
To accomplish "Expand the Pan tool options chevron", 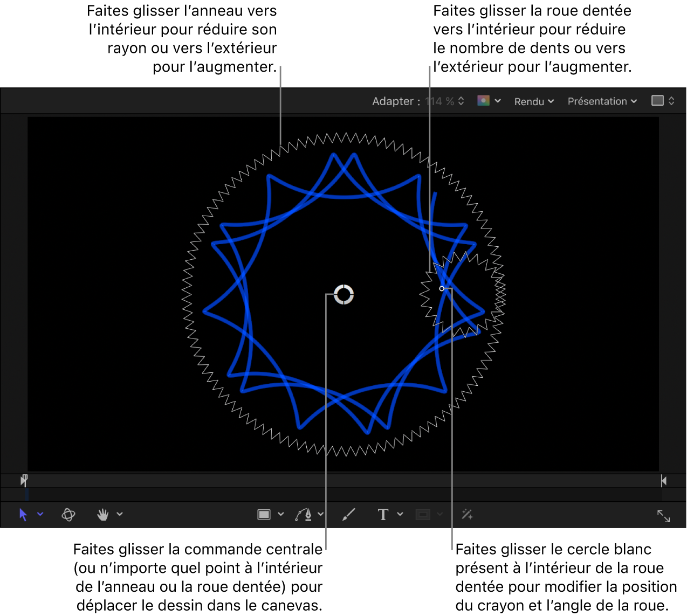I will click(120, 514).
